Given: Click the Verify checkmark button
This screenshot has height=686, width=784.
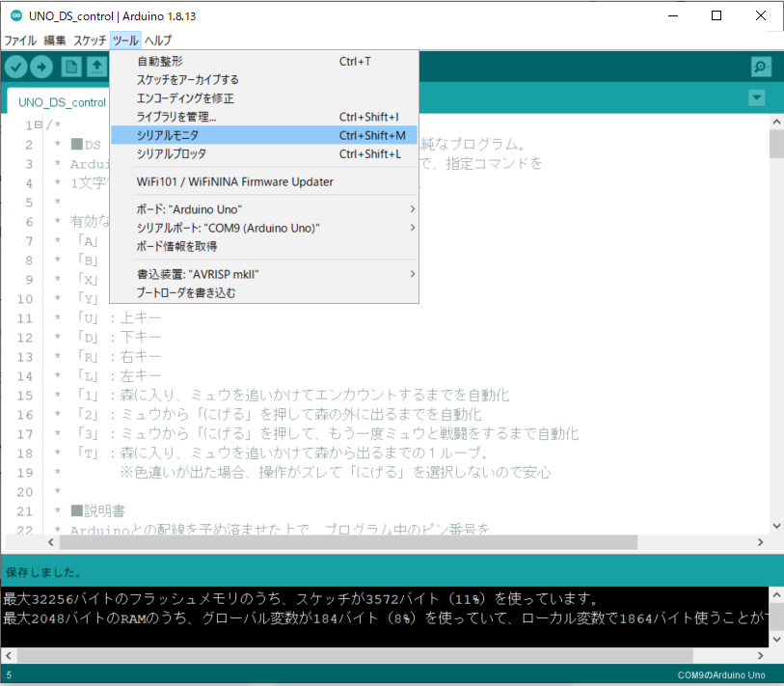Looking at the screenshot, I should 16,67.
